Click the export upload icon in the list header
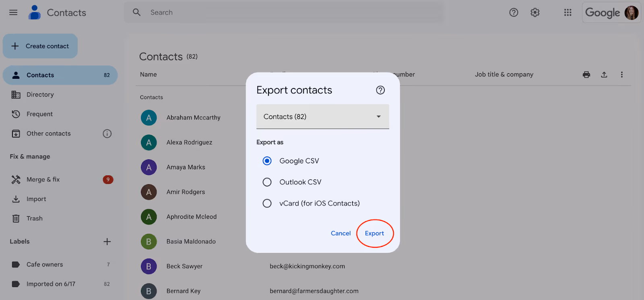This screenshot has height=300, width=644. click(x=604, y=74)
